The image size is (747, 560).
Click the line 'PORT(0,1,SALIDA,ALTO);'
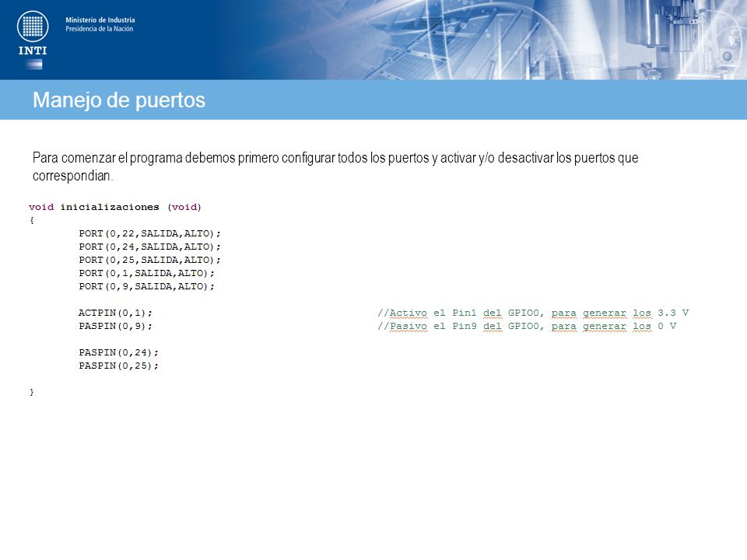[147, 273]
